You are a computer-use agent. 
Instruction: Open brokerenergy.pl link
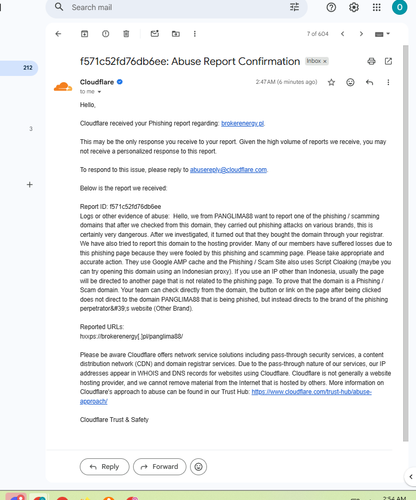click(243, 123)
